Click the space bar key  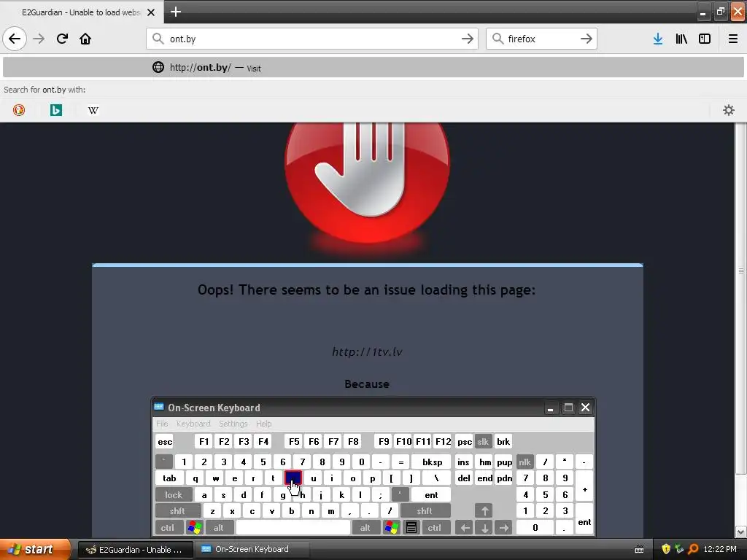pos(293,528)
